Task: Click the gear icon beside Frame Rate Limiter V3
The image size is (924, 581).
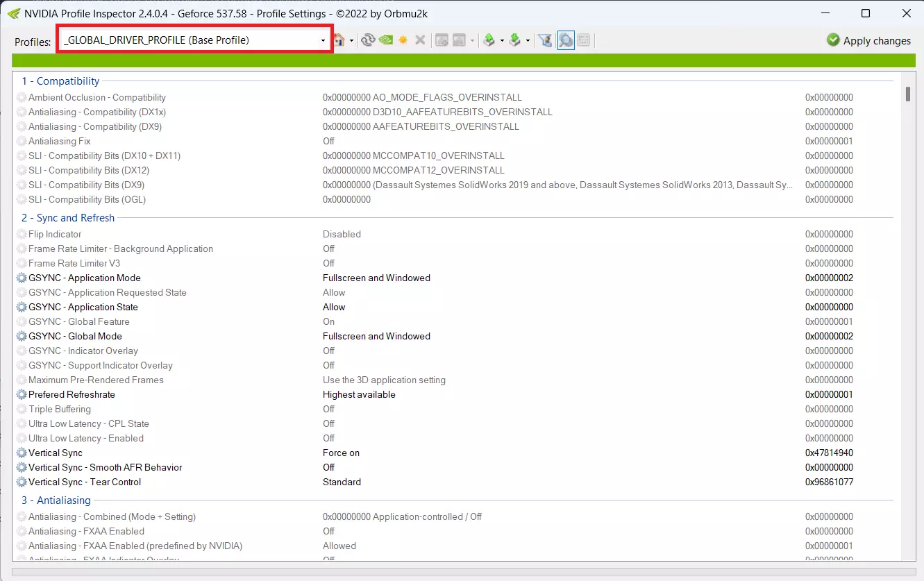Action: [22, 264]
